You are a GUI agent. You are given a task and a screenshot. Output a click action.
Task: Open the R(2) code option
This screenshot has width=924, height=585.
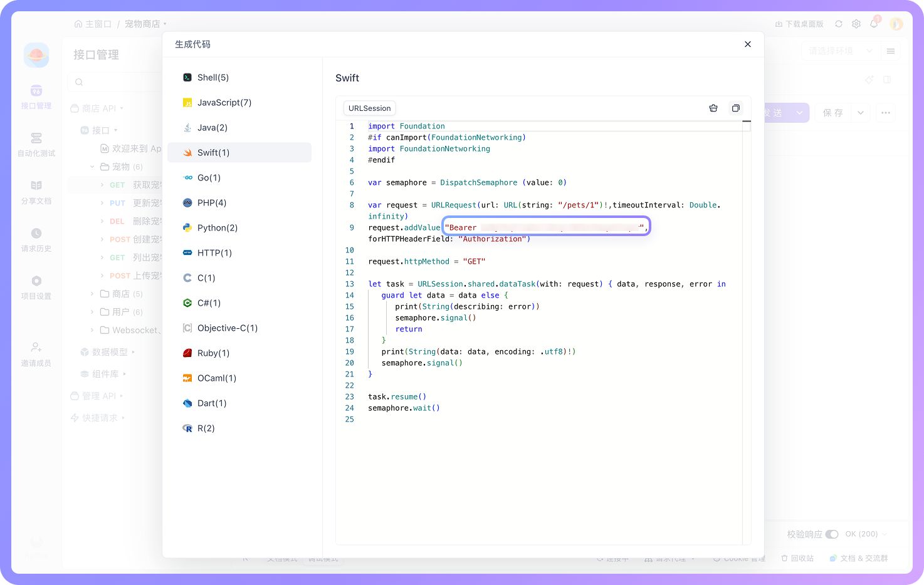click(239, 428)
